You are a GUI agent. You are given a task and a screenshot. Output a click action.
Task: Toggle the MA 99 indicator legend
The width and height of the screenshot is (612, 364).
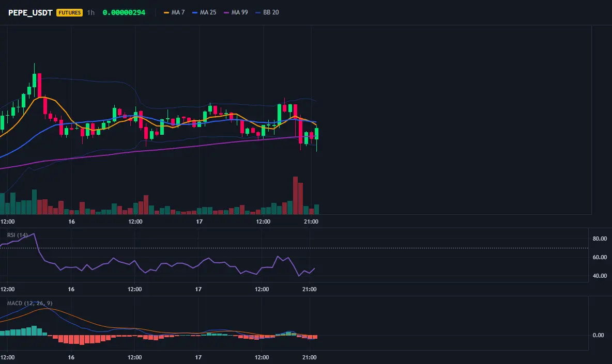[236, 12]
